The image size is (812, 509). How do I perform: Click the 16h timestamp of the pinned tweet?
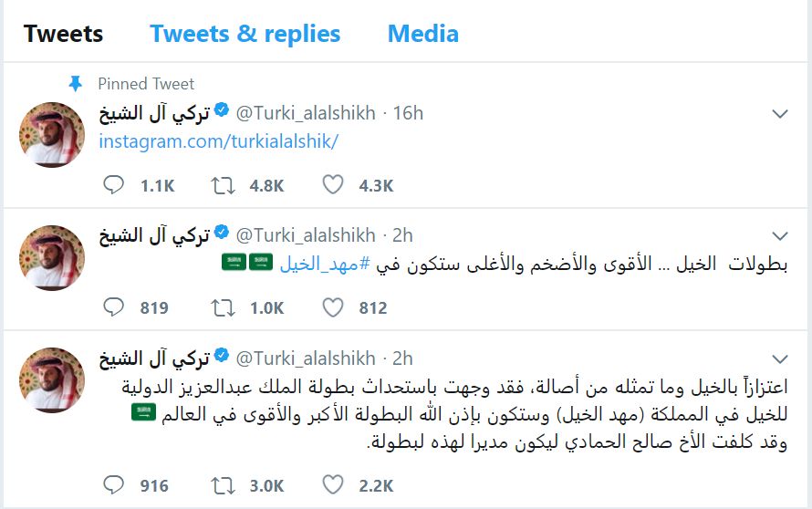click(408, 113)
